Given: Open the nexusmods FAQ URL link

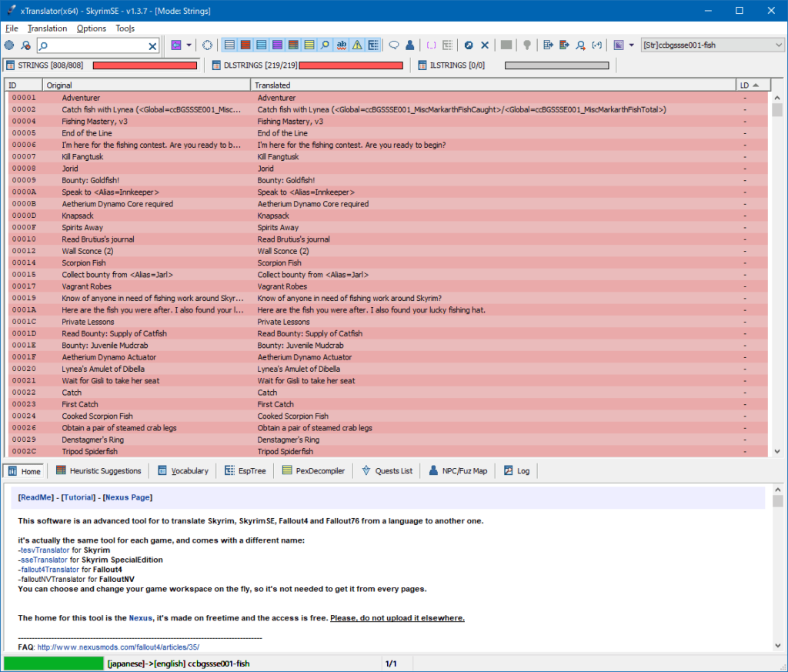Looking at the screenshot, I should click(118, 647).
